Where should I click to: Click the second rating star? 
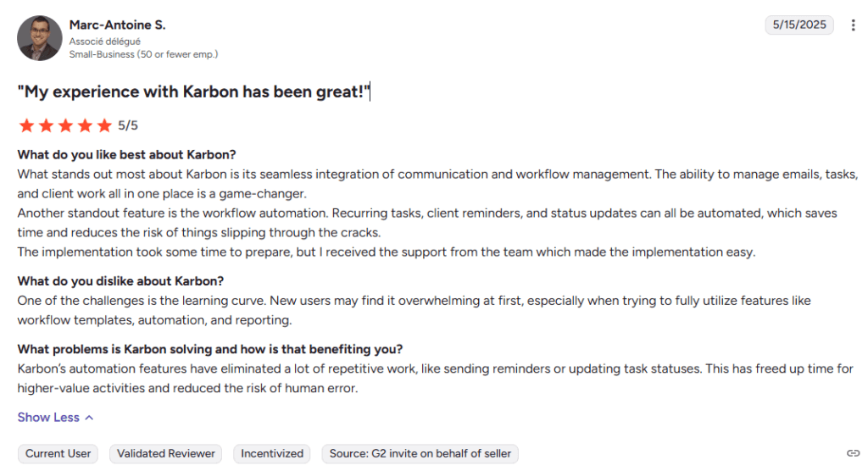pyautogui.click(x=46, y=125)
